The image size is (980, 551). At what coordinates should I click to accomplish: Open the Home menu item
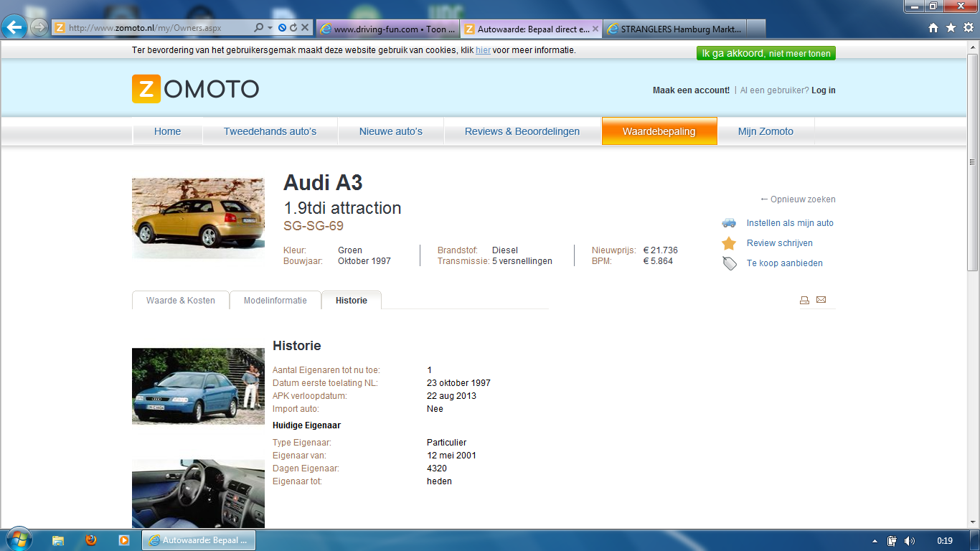[x=167, y=131]
